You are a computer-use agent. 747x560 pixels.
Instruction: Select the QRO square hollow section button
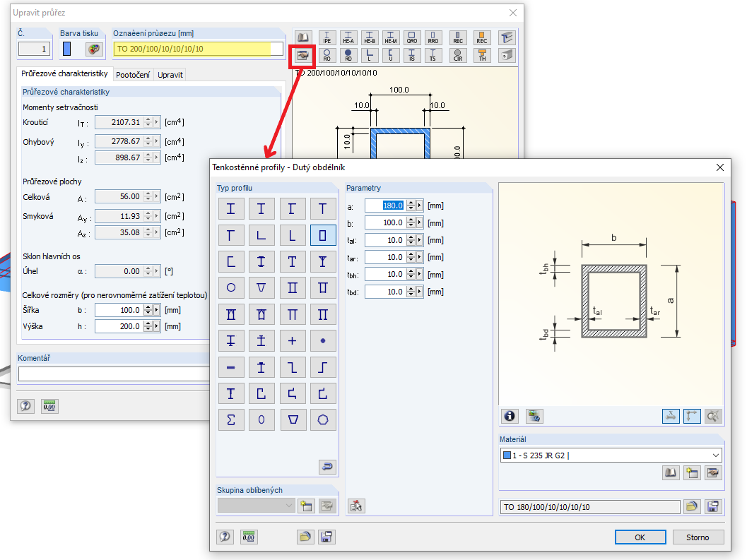tap(412, 37)
